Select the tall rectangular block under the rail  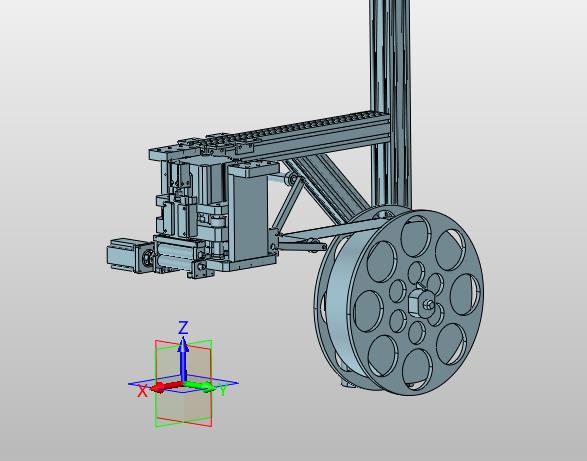point(249,216)
